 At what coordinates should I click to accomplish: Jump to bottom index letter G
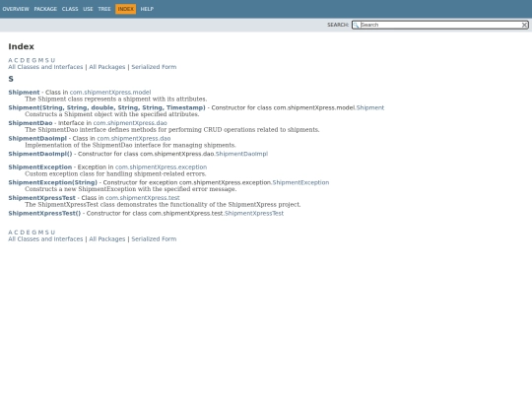click(x=33, y=233)
